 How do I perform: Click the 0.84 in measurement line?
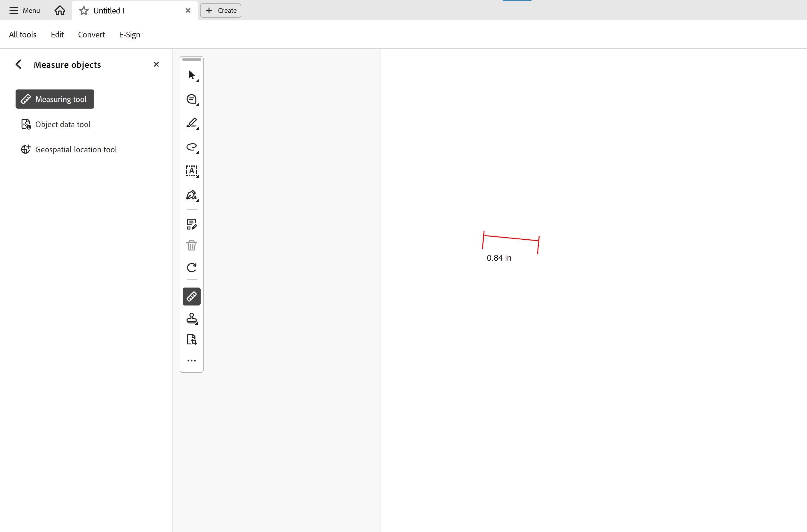511,238
